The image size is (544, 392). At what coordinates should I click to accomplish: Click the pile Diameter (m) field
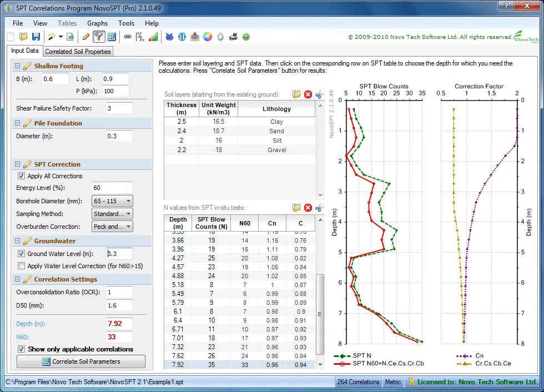point(119,136)
